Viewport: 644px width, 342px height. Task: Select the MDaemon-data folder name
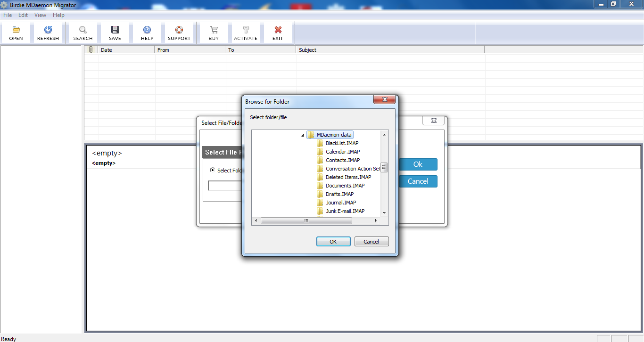point(334,135)
